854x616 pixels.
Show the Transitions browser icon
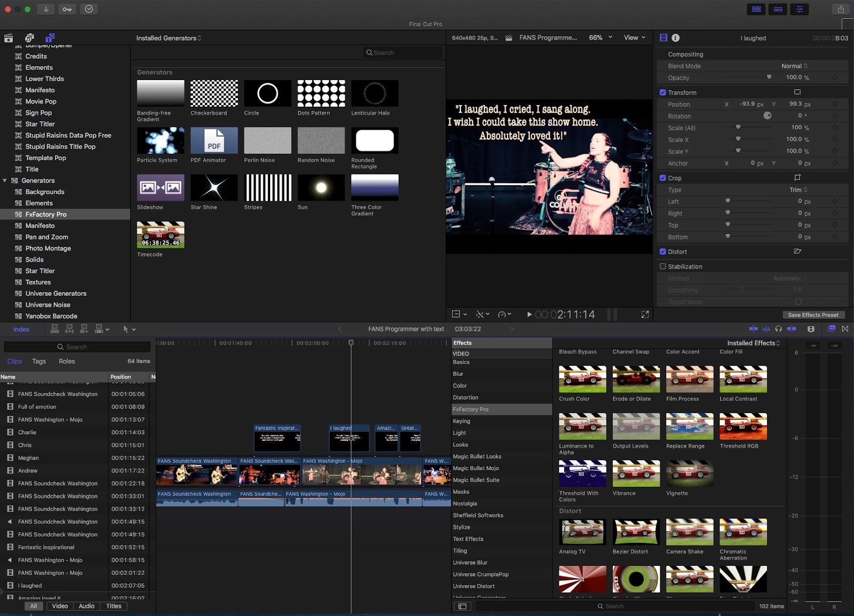pyautogui.click(x=845, y=329)
